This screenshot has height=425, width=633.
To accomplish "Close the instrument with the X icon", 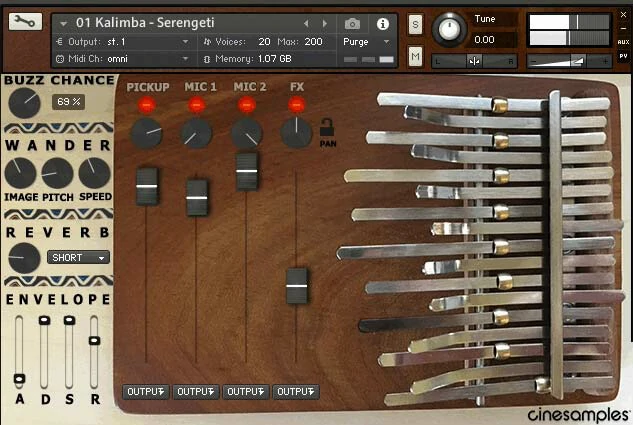I will pos(623,15).
